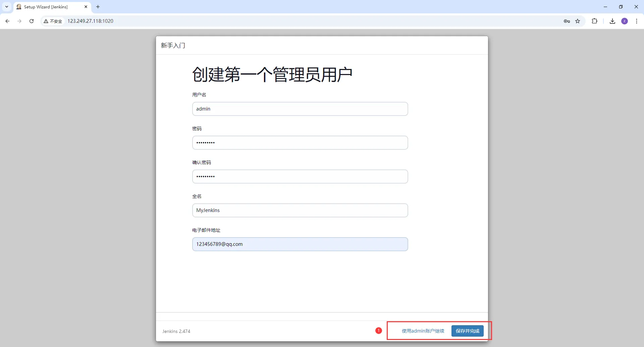
Task: Click the Jenkins 2.474 version text
Action: [176, 331]
